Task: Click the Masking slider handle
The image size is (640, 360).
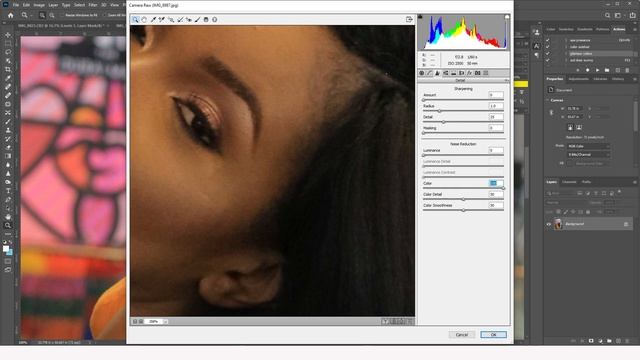Action: [424, 133]
